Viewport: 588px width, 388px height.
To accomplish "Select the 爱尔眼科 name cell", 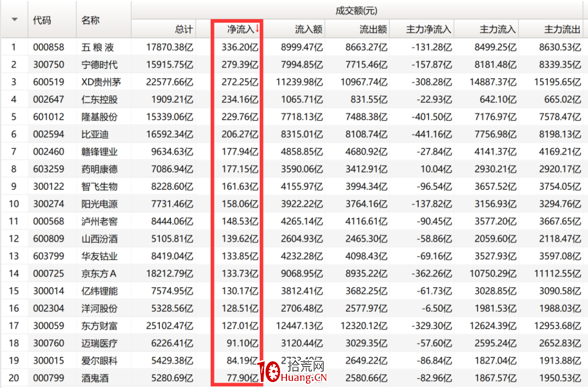I will click(x=100, y=361).
